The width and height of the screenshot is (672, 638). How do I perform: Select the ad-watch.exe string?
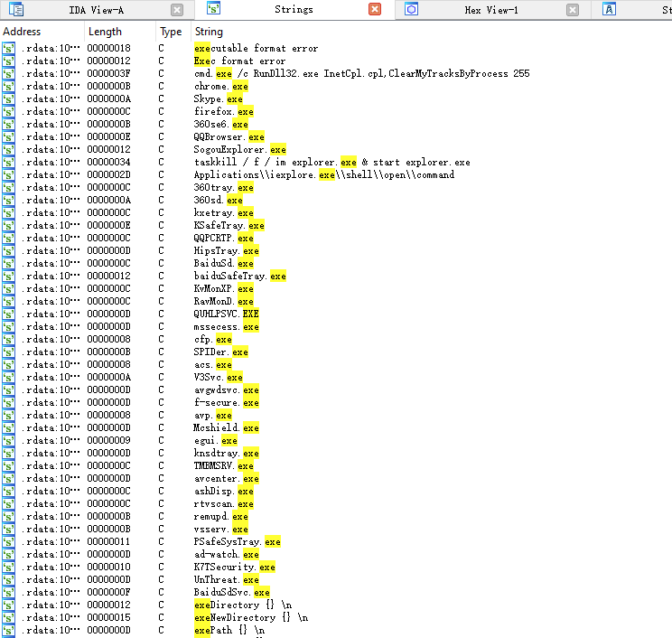click(227, 554)
